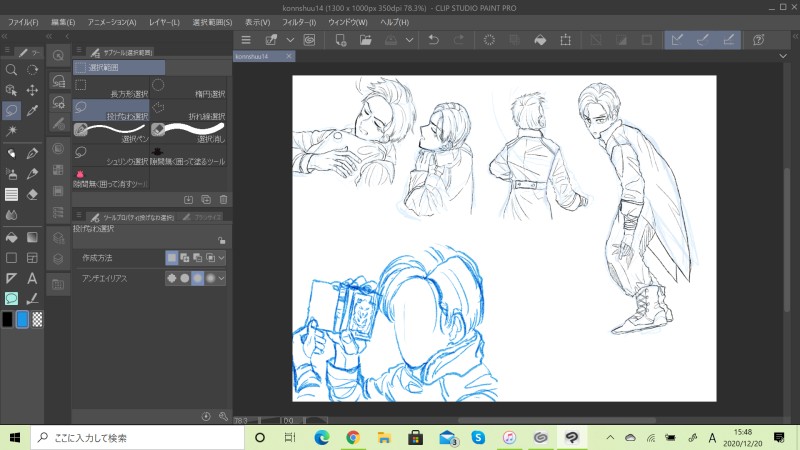Toggle first snap-to-ruler icon in command bar
Viewport: 800px width, 450px height.
pyautogui.click(x=678, y=40)
